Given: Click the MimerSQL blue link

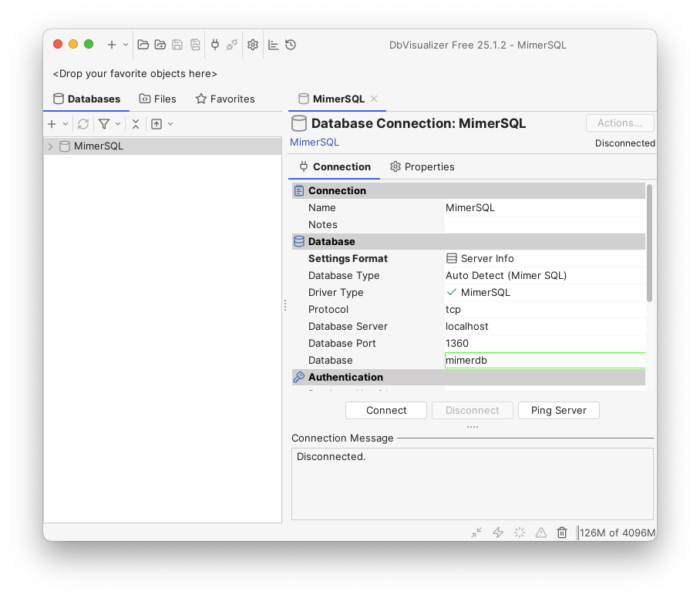Looking at the screenshot, I should click(314, 142).
